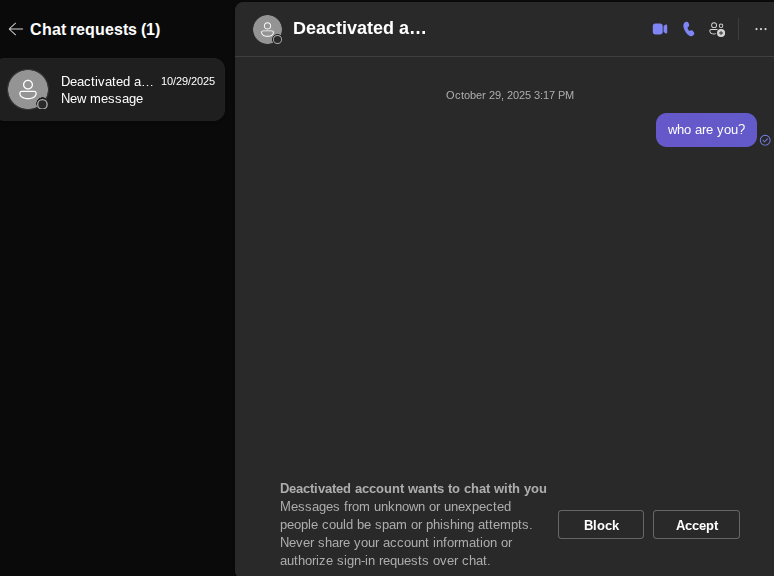Open more options ellipsis menu

[x=761, y=29]
